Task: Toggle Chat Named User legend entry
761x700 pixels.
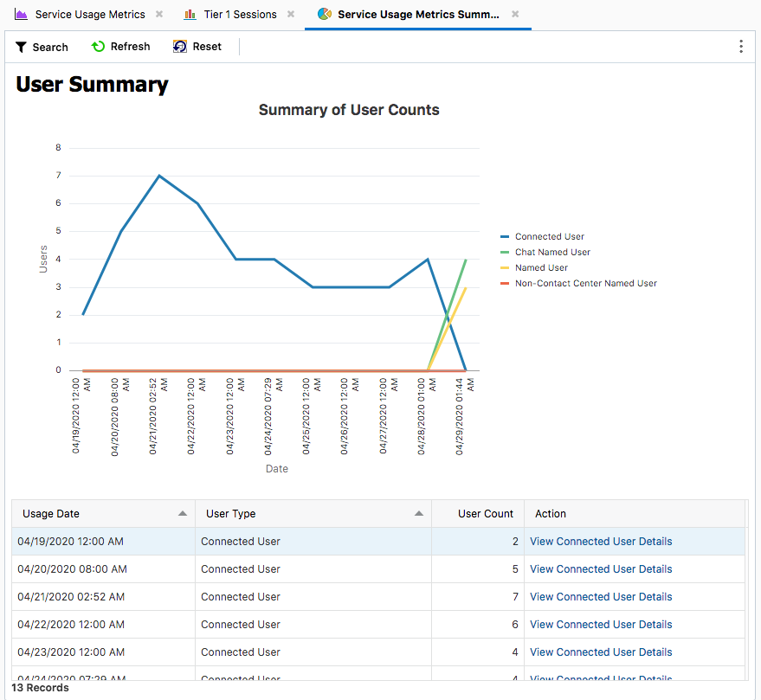Action: (x=552, y=252)
